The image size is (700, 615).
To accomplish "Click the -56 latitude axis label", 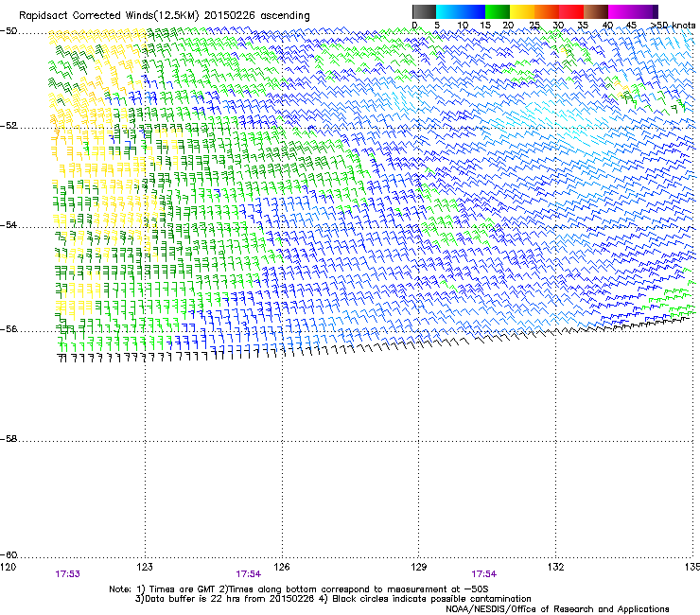I will point(9,329).
